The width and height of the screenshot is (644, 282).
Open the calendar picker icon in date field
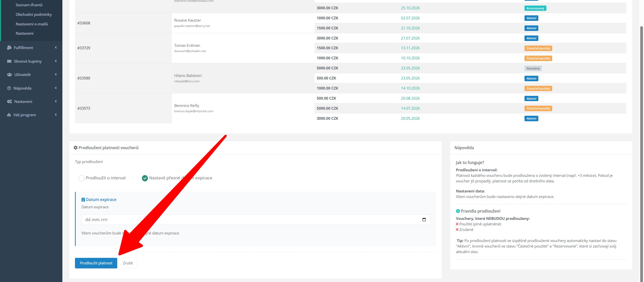(x=424, y=220)
